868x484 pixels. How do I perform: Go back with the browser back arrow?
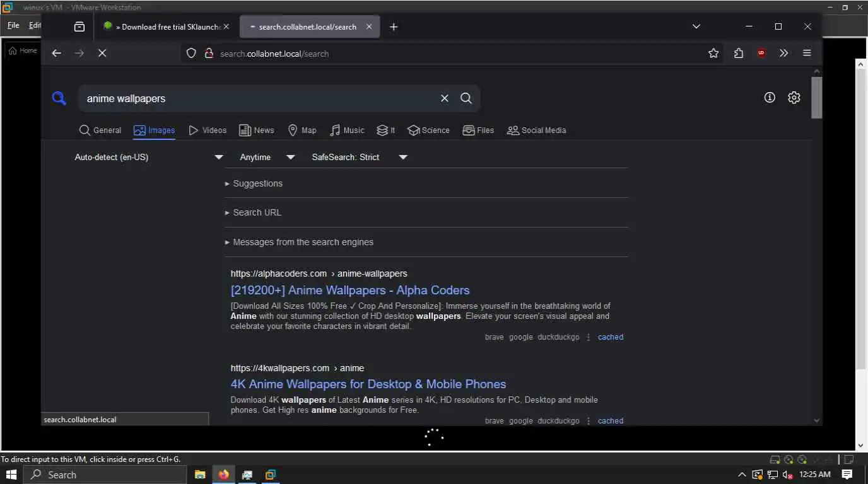pos(56,54)
